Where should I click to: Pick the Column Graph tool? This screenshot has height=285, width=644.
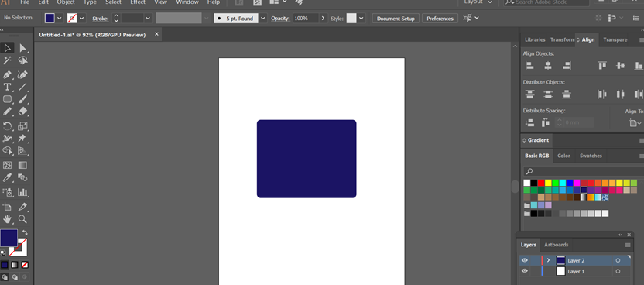point(22,192)
